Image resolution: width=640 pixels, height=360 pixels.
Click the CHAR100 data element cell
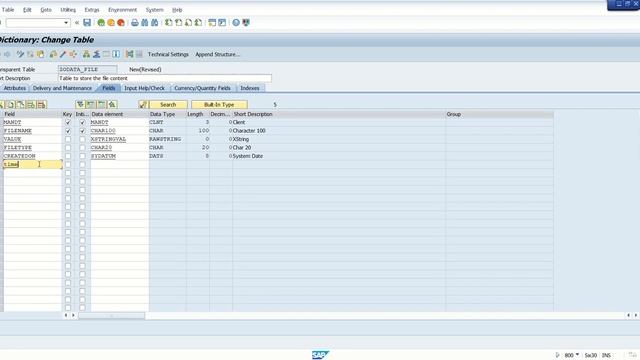[119, 131]
